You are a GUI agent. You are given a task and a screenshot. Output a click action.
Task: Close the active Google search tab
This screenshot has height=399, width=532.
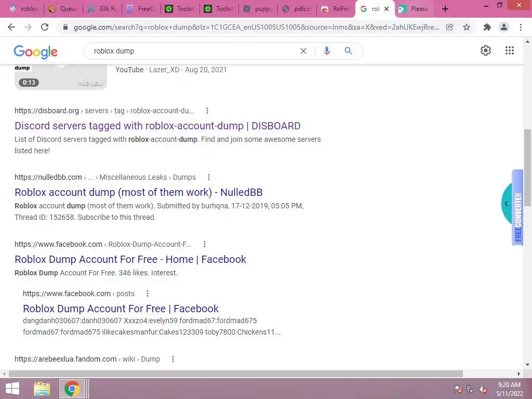point(387,9)
